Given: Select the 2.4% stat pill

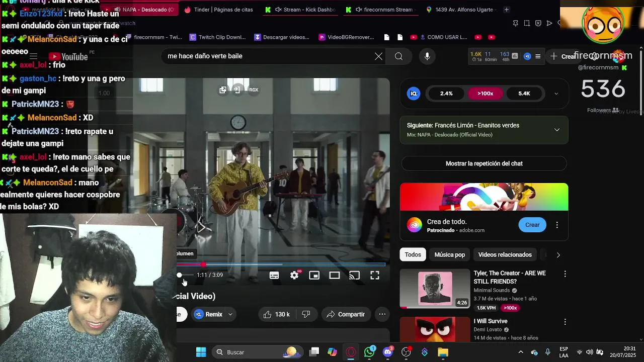Looking at the screenshot, I should coord(446,94).
